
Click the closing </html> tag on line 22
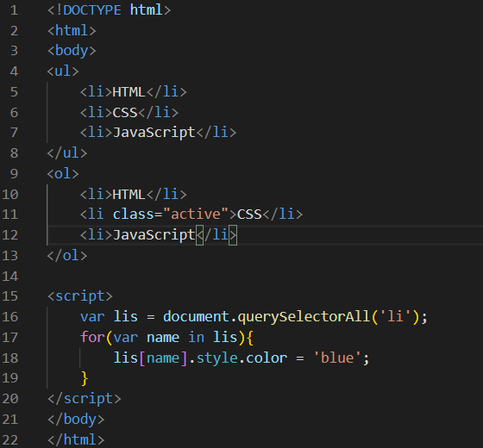[x=76, y=439]
